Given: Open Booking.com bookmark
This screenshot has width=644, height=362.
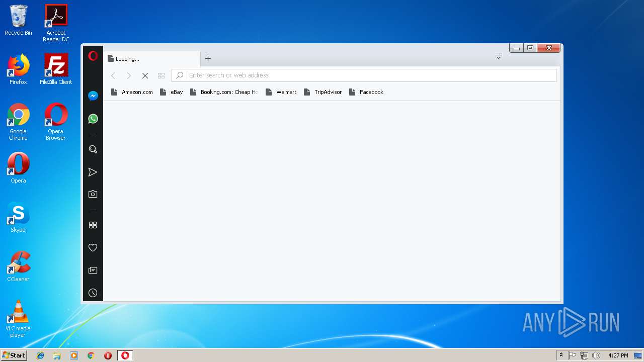Looking at the screenshot, I should pyautogui.click(x=224, y=92).
